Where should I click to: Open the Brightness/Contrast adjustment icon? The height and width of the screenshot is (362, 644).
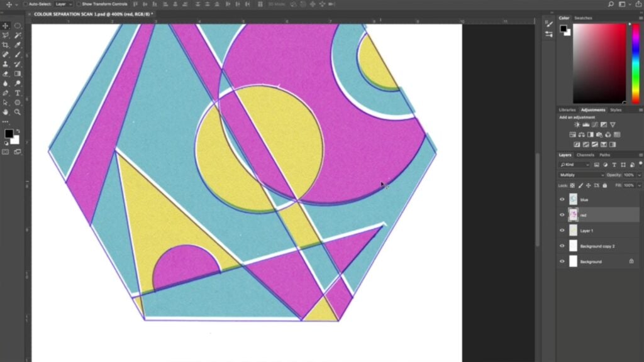point(577,124)
